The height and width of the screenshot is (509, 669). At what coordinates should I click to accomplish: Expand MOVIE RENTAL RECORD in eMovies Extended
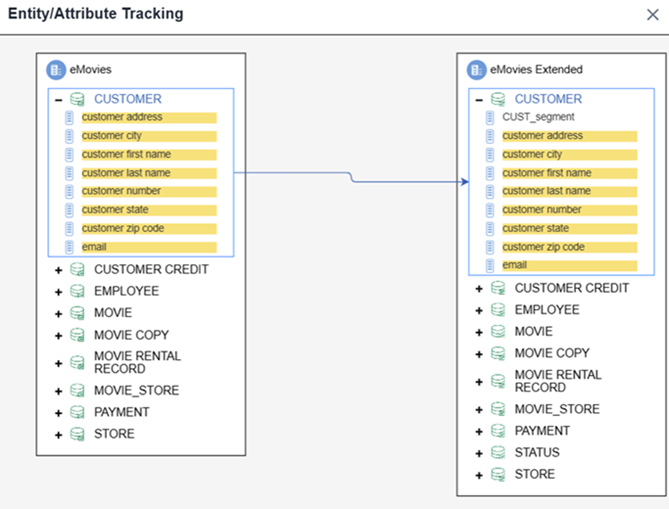(x=479, y=382)
